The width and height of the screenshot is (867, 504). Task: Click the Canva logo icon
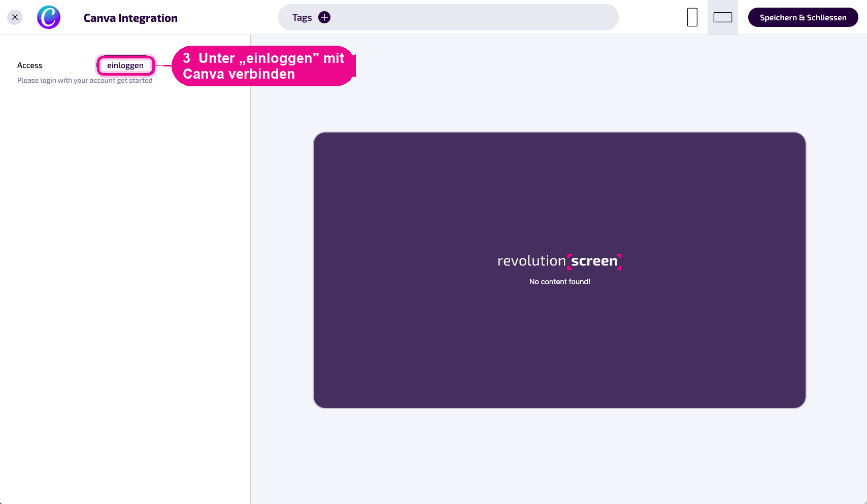[49, 17]
